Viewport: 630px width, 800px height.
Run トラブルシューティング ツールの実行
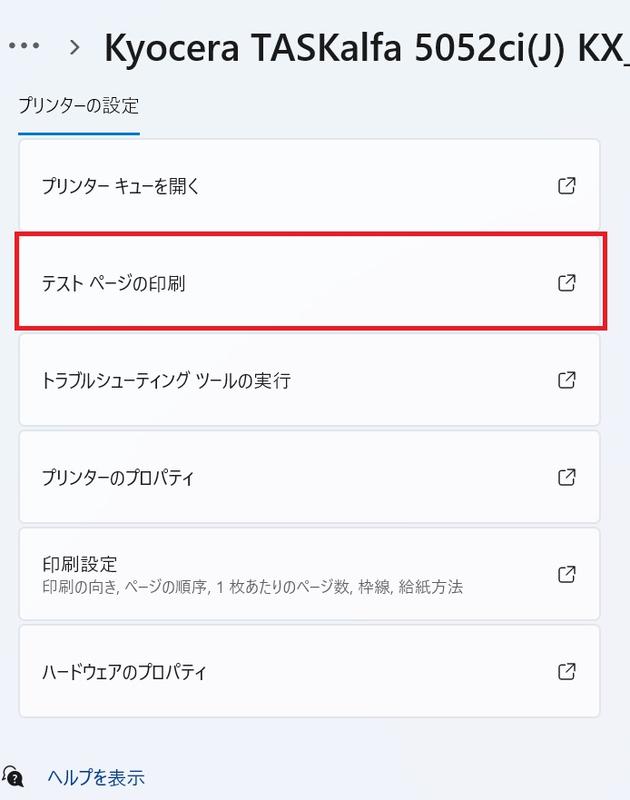point(300,380)
